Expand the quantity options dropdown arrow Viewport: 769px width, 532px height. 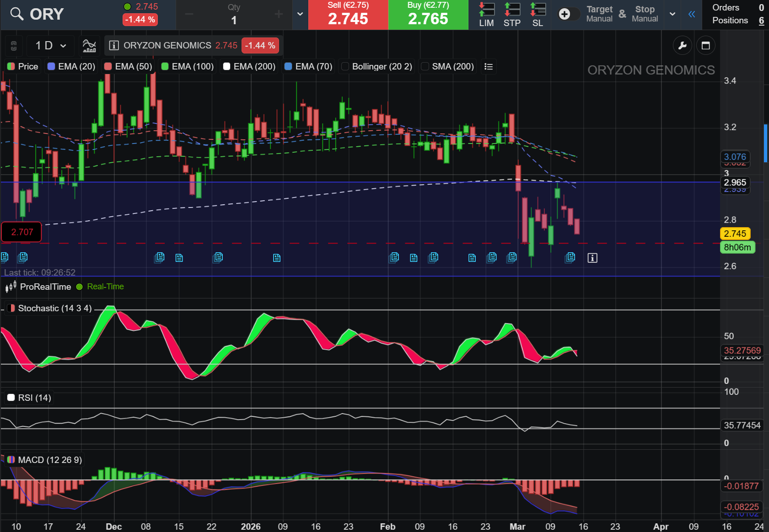click(x=300, y=14)
